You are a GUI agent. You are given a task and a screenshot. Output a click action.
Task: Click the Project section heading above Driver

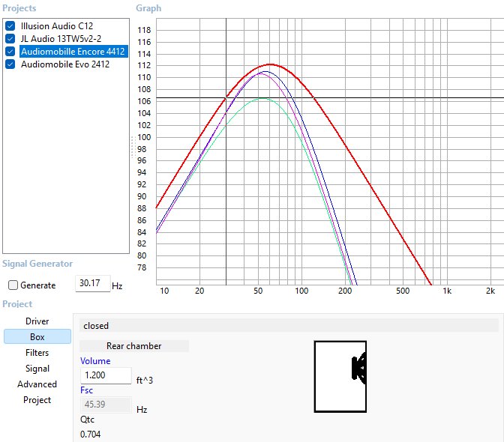click(x=17, y=304)
